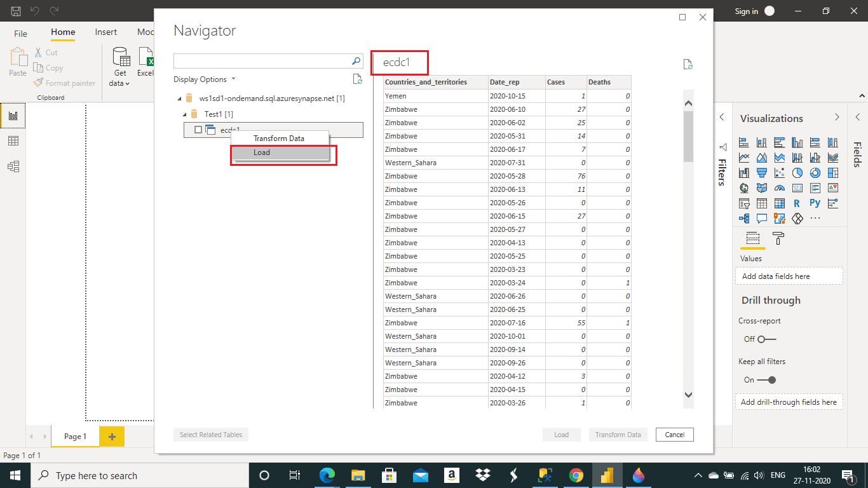Add the matrix visual
Viewport: 868px width, 488px height.
[x=780, y=203]
